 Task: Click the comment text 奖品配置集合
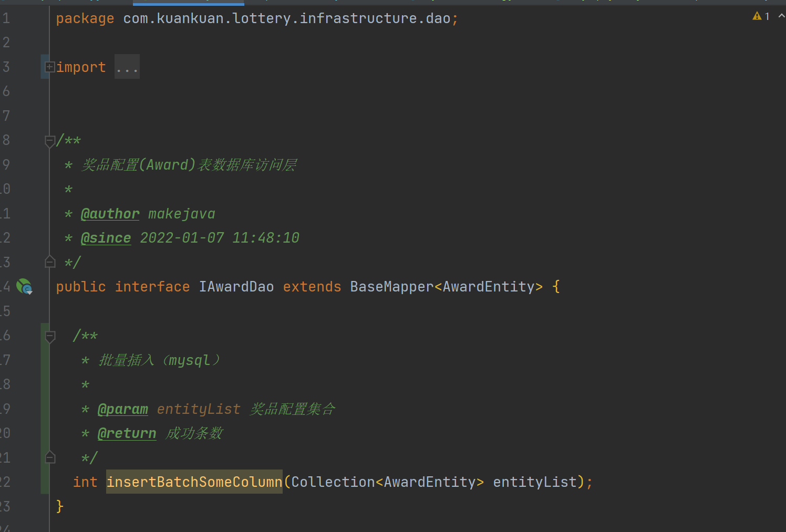pyautogui.click(x=293, y=409)
